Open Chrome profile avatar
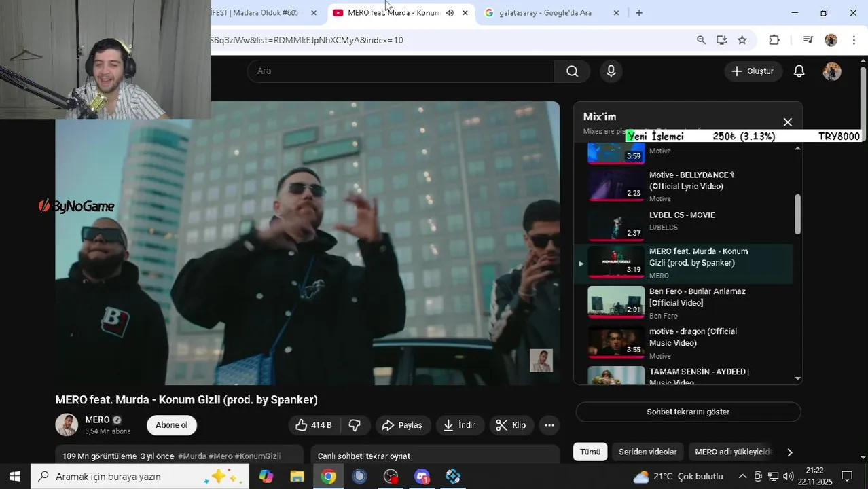This screenshot has width=868, height=489. point(831,40)
